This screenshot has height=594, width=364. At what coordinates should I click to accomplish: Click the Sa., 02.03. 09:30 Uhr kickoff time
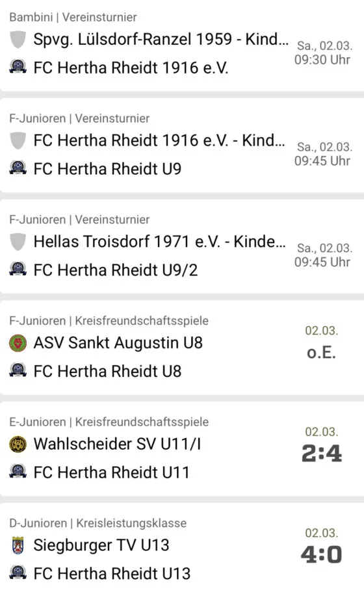(323, 53)
